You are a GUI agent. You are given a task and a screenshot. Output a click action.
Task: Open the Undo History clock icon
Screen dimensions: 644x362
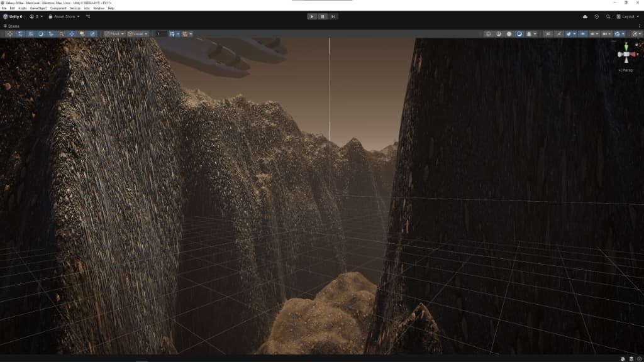[596, 17]
